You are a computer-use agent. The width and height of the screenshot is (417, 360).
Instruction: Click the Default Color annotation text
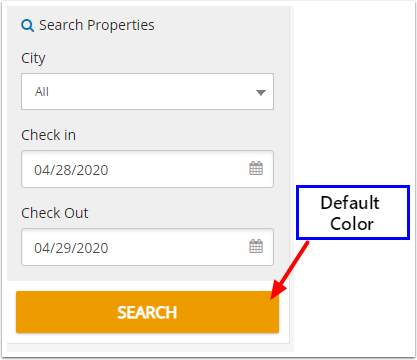tap(351, 213)
